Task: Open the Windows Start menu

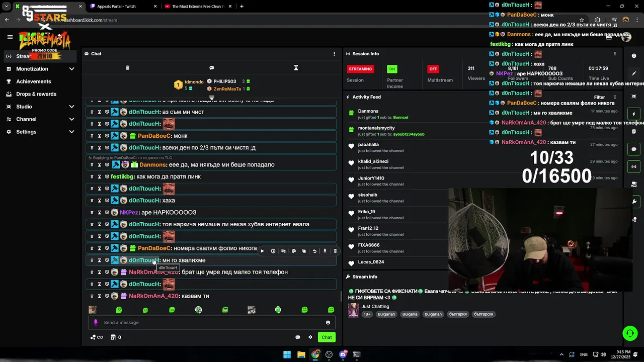Action: (x=287, y=354)
